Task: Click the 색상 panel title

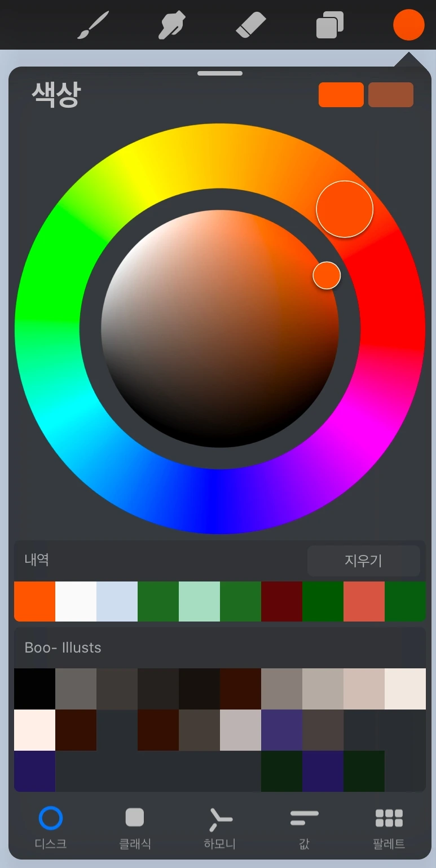Action: (x=56, y=94)
